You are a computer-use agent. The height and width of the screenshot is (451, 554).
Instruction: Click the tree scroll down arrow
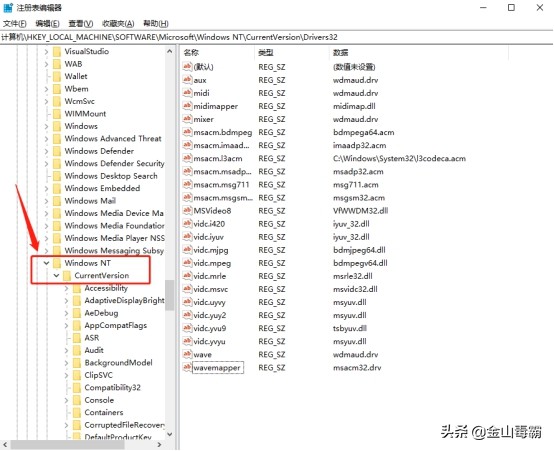tap(170, 434)
